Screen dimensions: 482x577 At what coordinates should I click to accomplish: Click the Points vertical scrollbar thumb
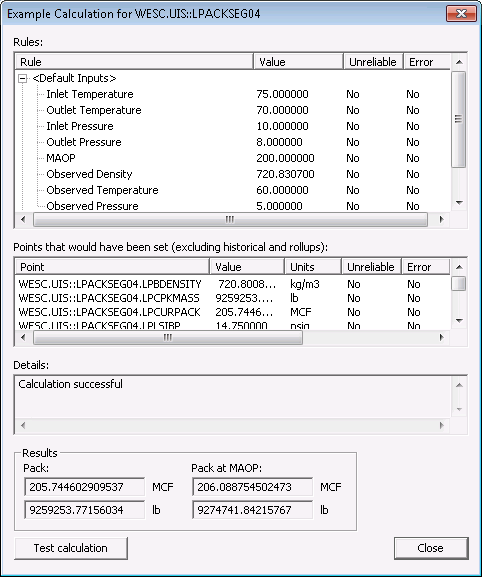point(458,283)
